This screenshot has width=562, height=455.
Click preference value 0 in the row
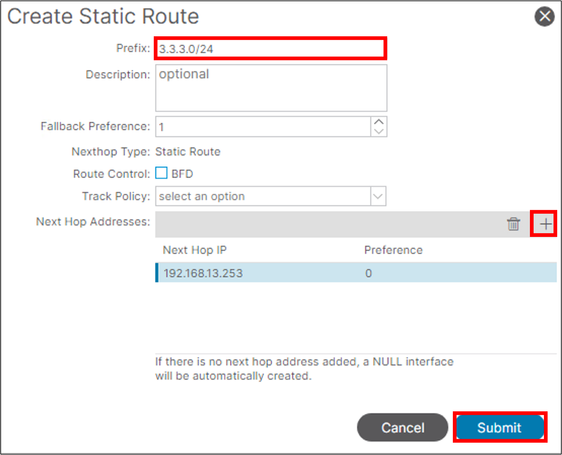pos(368,273)
